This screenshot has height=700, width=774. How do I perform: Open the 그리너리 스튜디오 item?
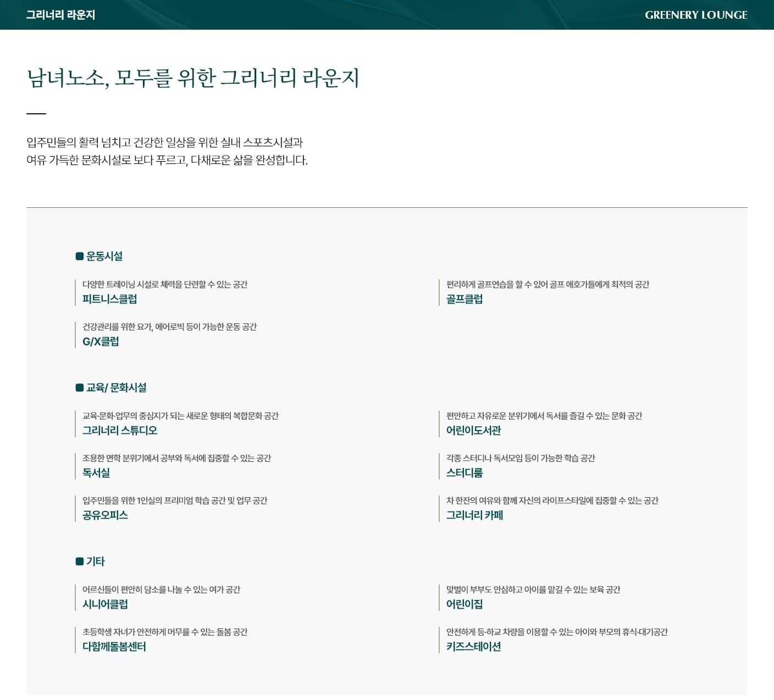click(x=119, y=431)
